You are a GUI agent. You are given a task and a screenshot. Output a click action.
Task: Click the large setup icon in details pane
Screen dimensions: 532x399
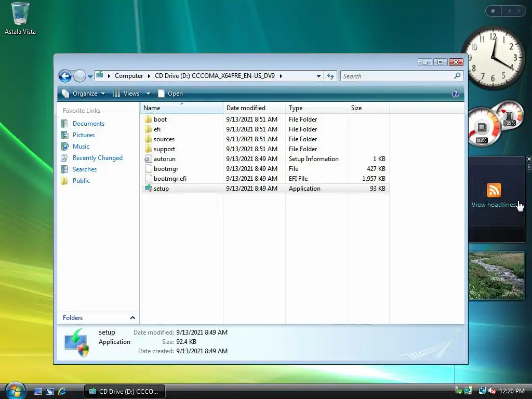point(77,343)
